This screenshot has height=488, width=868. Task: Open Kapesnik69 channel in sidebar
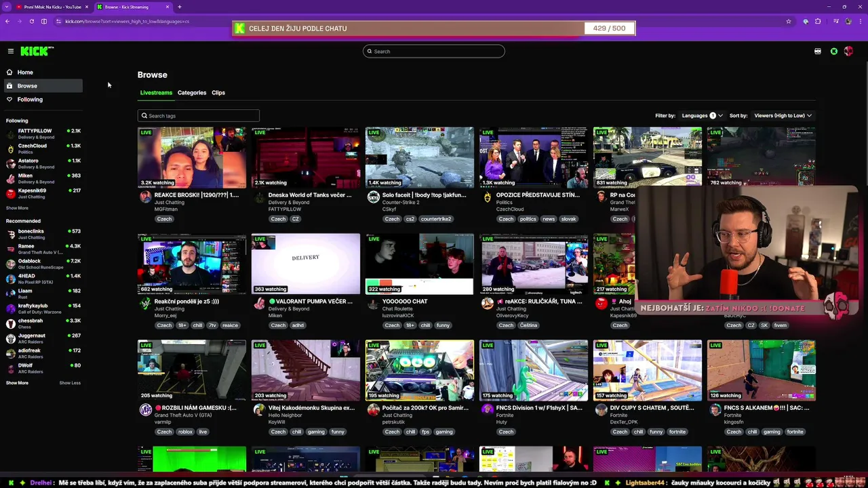click(x=42, y=193)
